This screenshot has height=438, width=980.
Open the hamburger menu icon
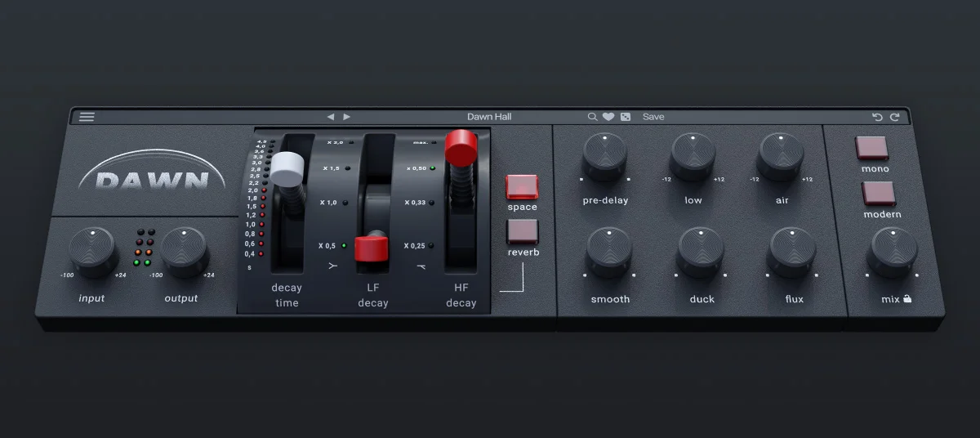point(87,117)
